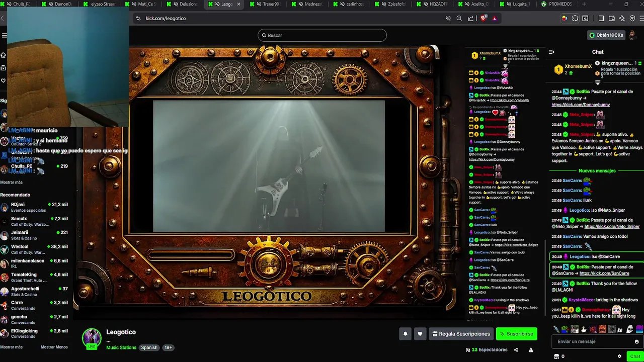Click the address bar URL kick.com/leogotico
Viewport: 644px width, 362px height.
point(166,18)
